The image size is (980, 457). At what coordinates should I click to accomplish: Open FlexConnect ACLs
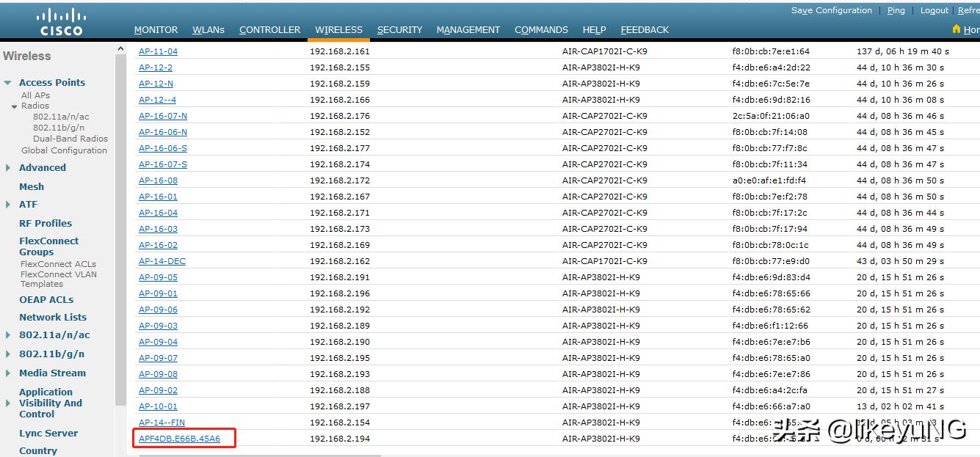pyautogui.click(x=58, y=264)
